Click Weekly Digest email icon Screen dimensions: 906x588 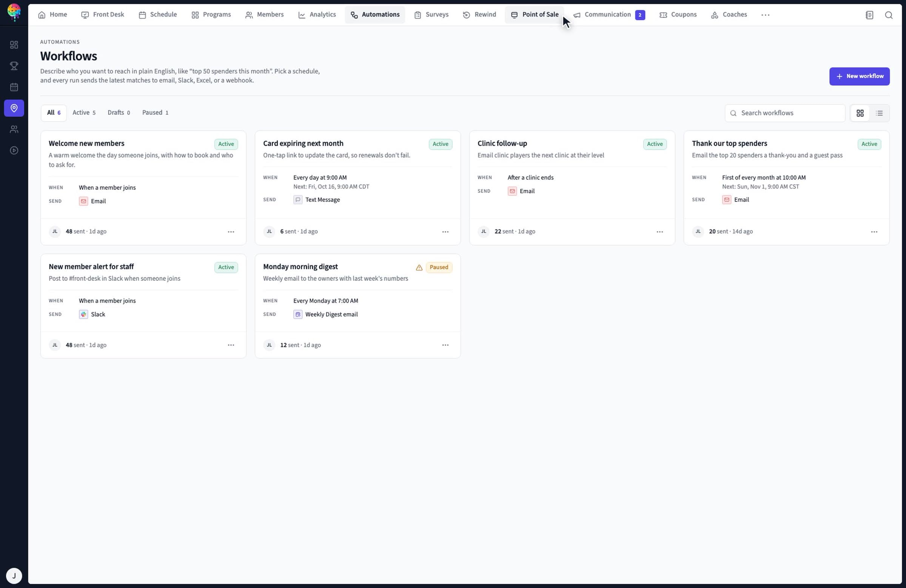(x=298, y=314)
